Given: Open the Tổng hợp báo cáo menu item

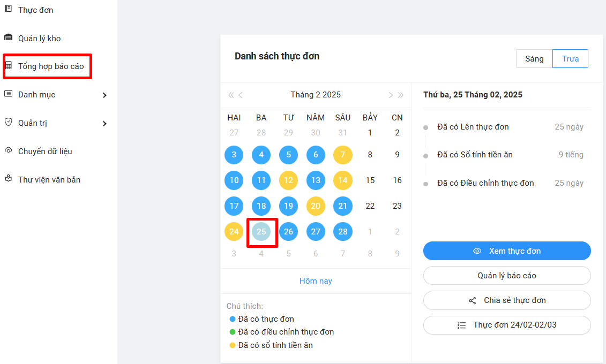Looking at the screenshot, I should [51, 66].
